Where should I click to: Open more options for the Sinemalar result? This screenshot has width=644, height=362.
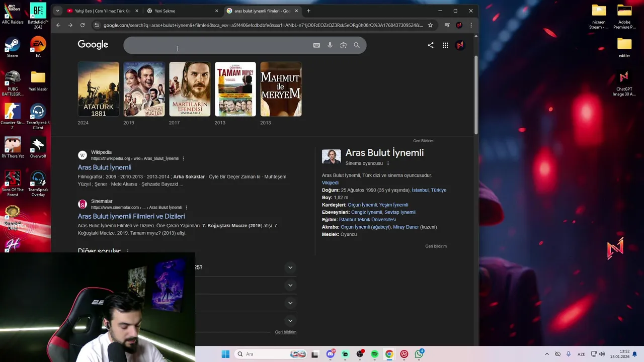(x=186, y=207)
